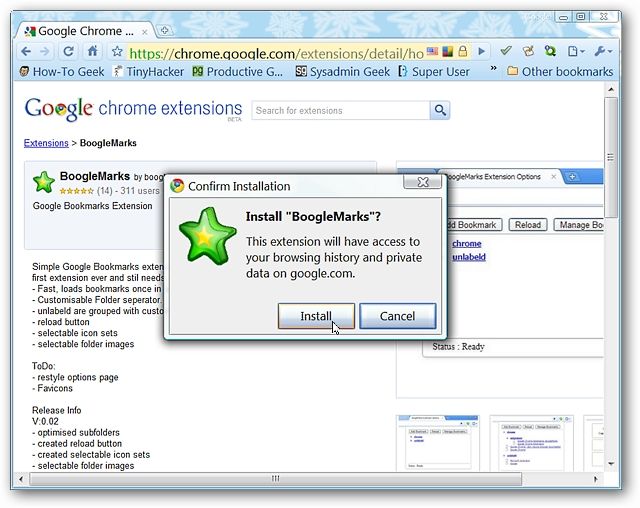Click the green checkmark extension icon
Viewport: 640px width, 508px height.
506,51
